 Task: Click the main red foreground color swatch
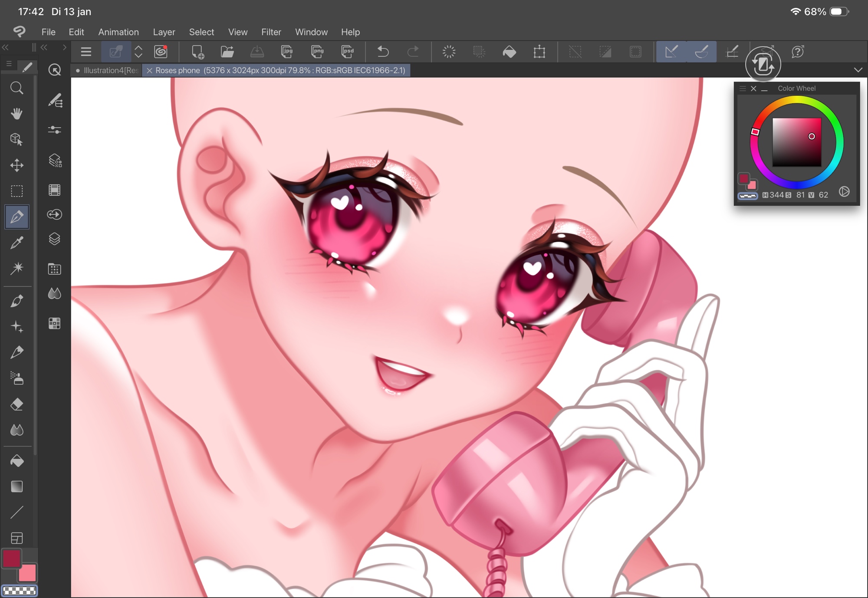pos(12,559)
